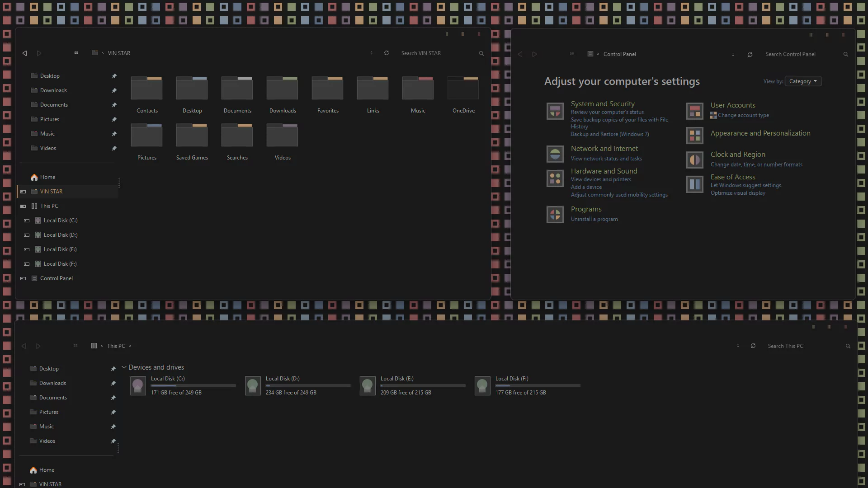The image size is (868, 488).
Task: Select Local Disk (D:) in navigation tree
Action: tap(61, 235)
